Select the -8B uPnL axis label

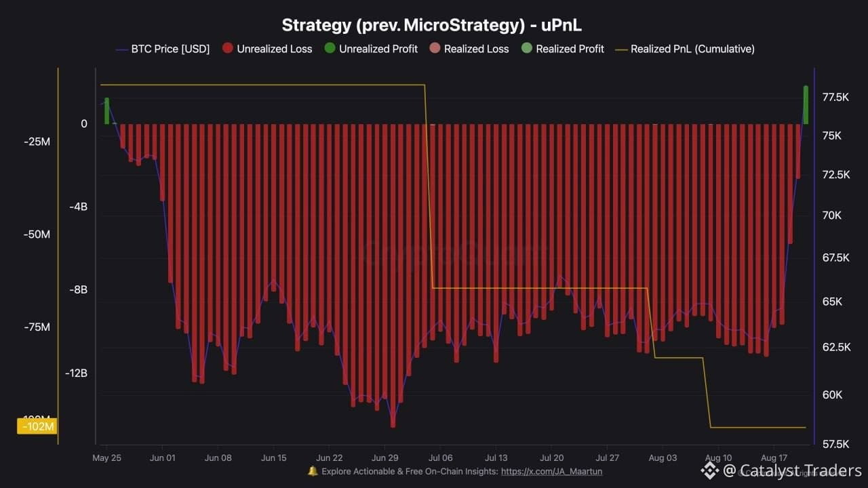78,290
